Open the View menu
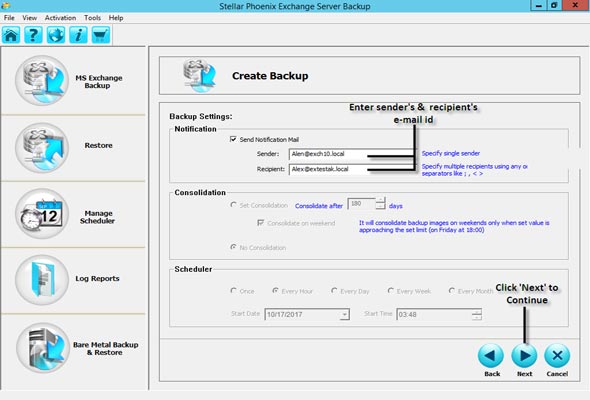Screen dimensions: 590x400 [29, 18]
